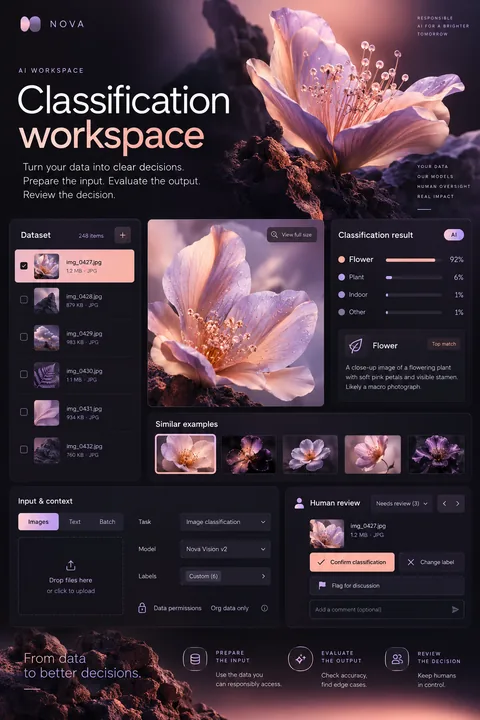Click Flag for discussion button

pyautogui.click(x=387, y=585)
